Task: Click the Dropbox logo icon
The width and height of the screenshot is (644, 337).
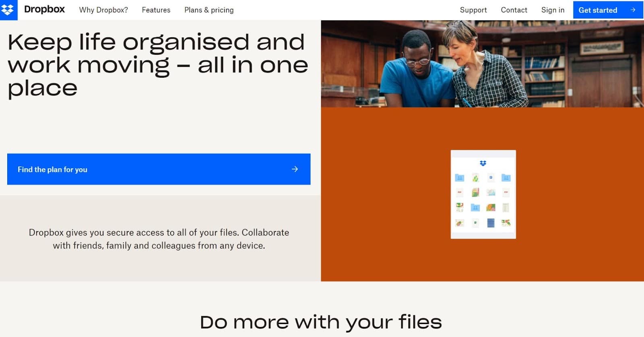Action: (8, 10)
